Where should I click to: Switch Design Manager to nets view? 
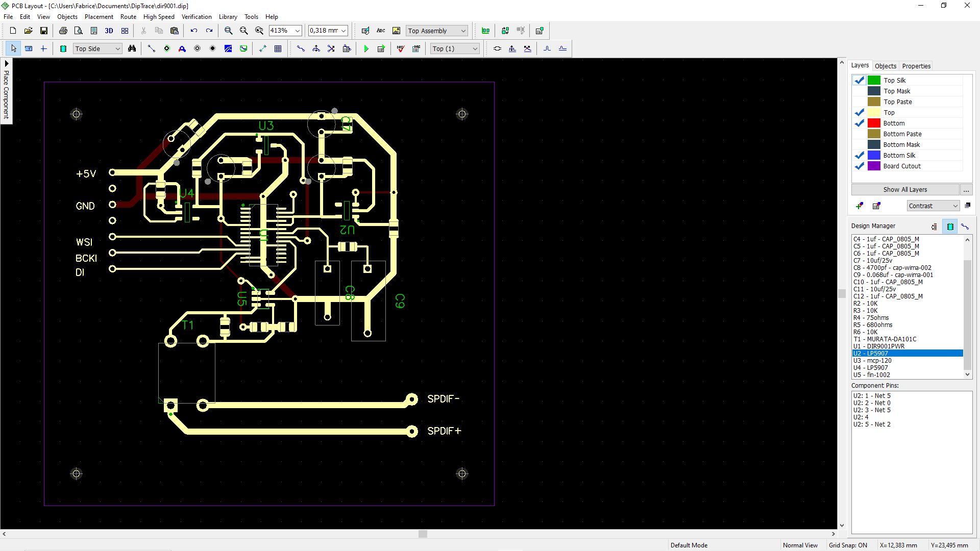click(x=965, y=226)
